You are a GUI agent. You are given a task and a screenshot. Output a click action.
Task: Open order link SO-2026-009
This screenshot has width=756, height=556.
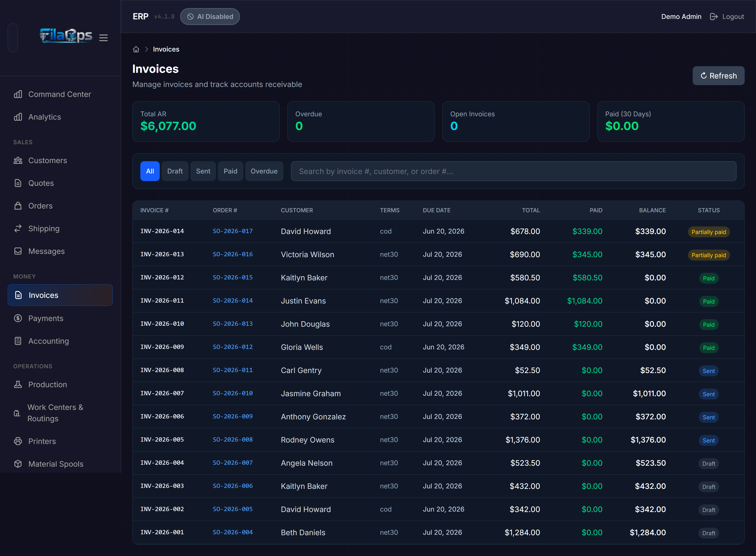pos(232,417)
